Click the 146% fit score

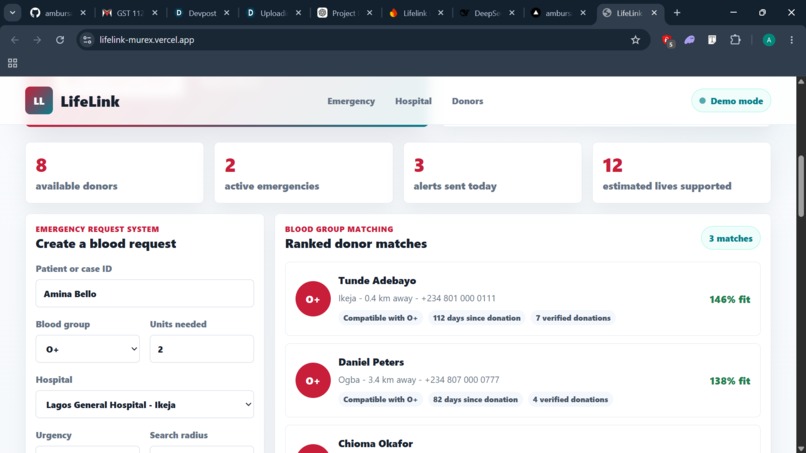729,299
